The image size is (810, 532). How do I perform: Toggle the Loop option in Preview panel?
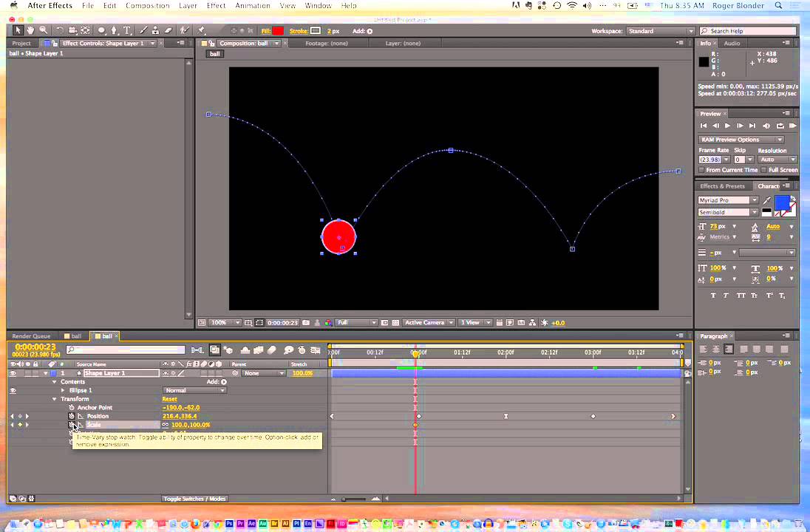[x=780, y=126]
